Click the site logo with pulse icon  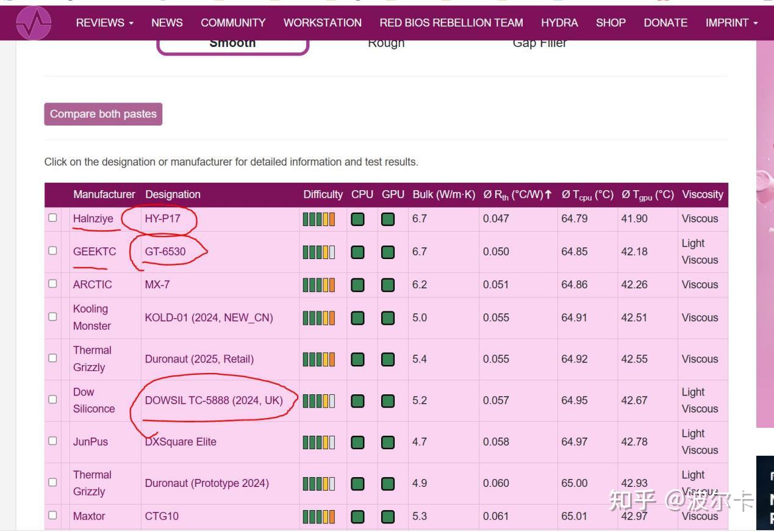(x=34, y=23)
